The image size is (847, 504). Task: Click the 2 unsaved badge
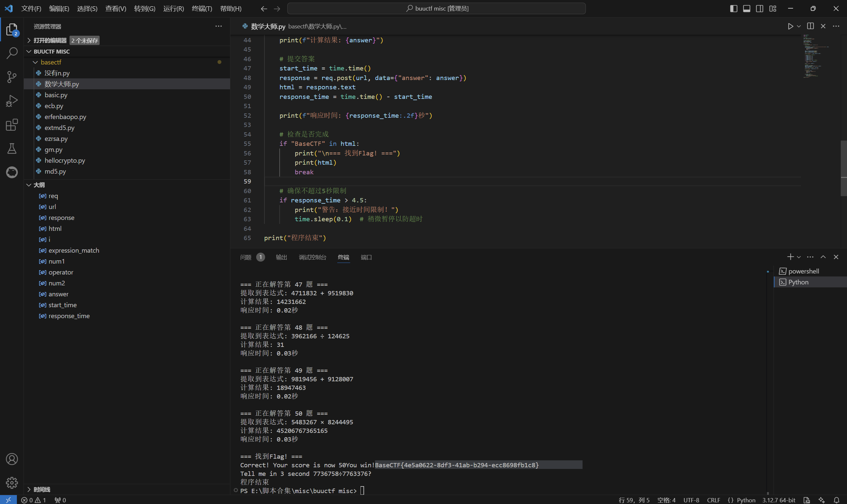tap(85, 40)
